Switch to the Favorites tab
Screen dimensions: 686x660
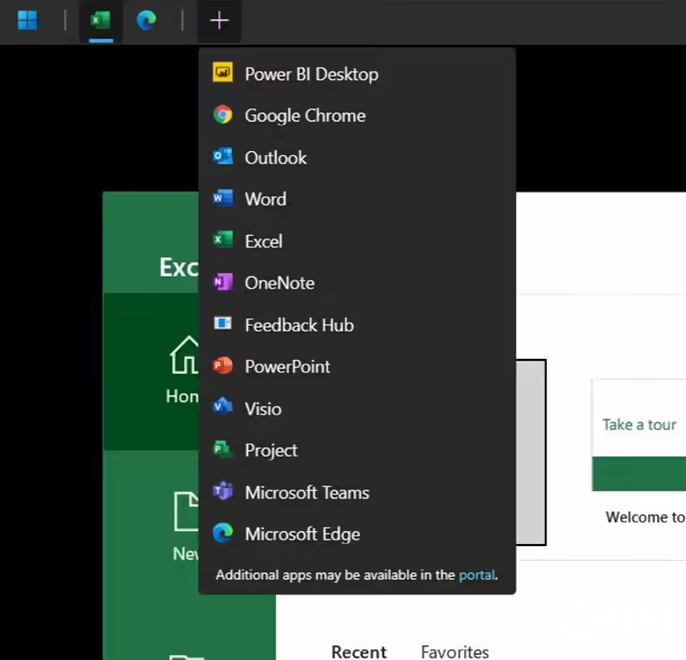[x=455, y=652]
